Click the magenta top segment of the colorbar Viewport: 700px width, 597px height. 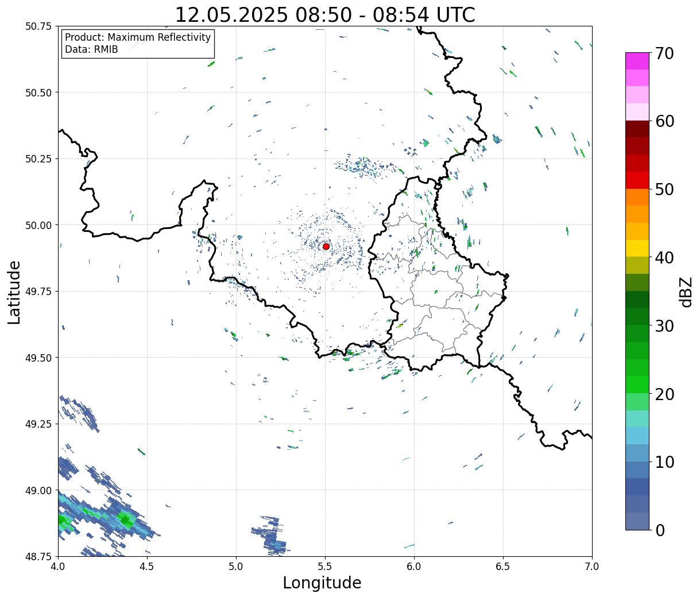click(637, 61)
